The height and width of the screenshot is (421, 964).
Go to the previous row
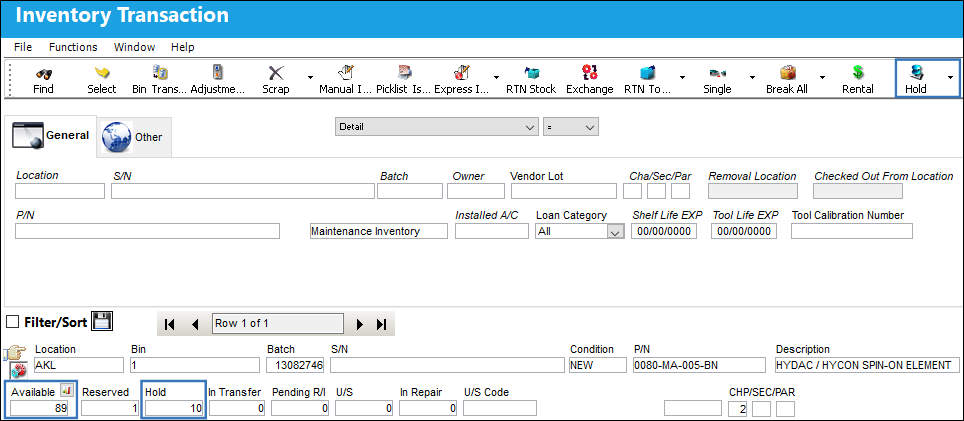tap(195, 325)
